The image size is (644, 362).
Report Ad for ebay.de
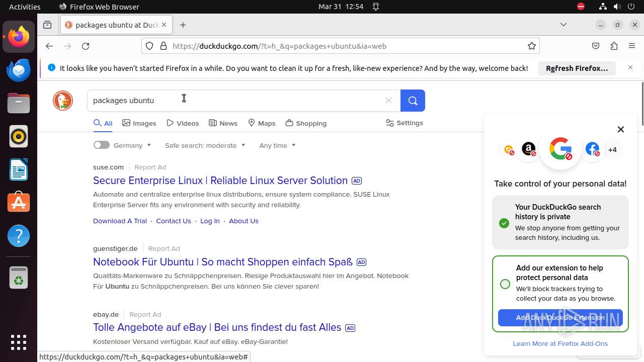145,314
